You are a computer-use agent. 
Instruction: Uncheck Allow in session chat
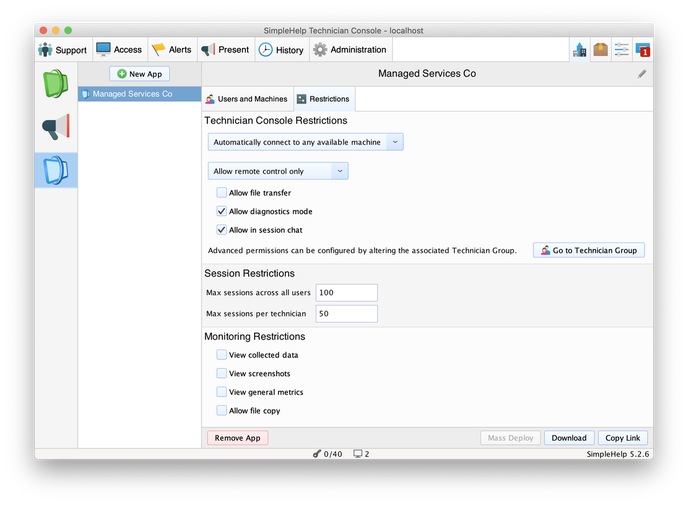pos(222,229)
